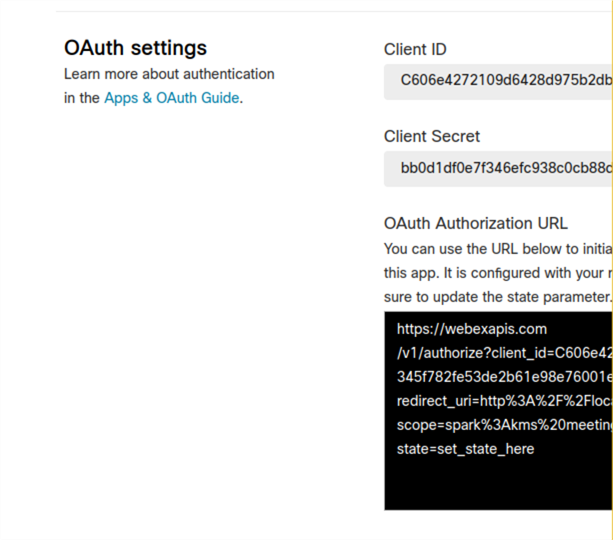Click the redirect_uri line in the URL box
Image resolution: width=613 pixels, height=540 pixels.
click(x=504, y=401)
